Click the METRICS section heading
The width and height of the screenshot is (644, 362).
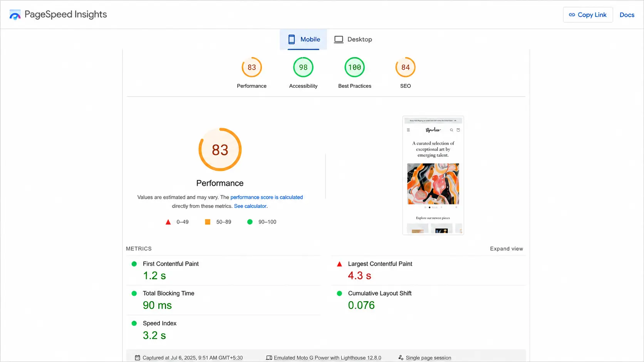pos(139,249)
